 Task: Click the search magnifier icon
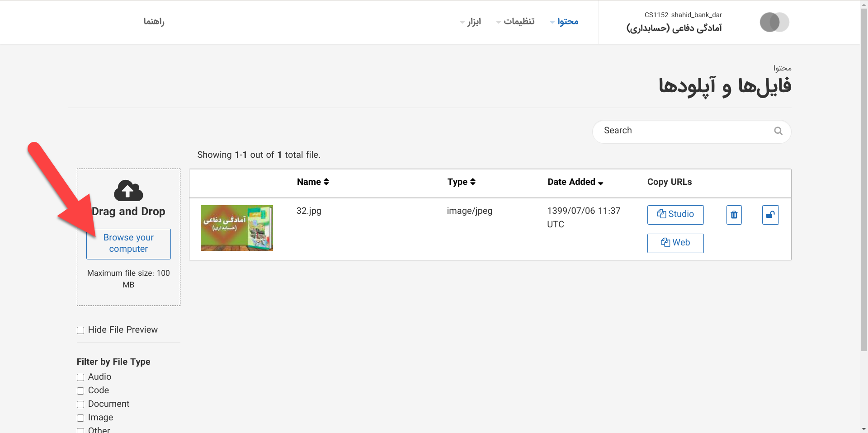[x=778, y=131]
